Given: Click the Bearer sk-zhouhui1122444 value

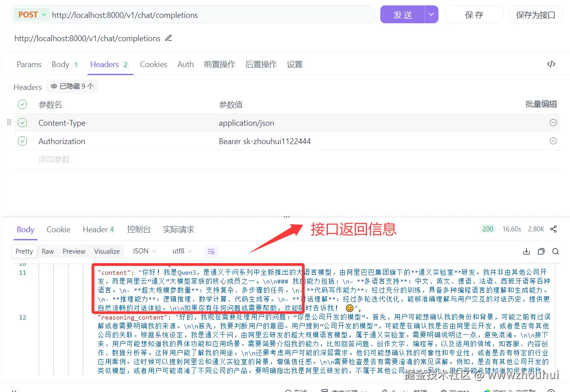Looking at the screenshot, I should point(265,141).
